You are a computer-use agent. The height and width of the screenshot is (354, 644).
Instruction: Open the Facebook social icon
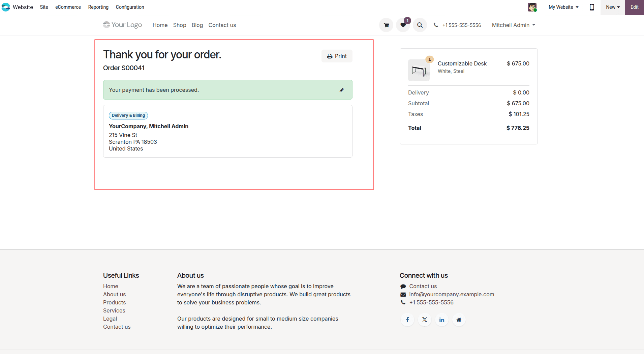click(407, 320)
